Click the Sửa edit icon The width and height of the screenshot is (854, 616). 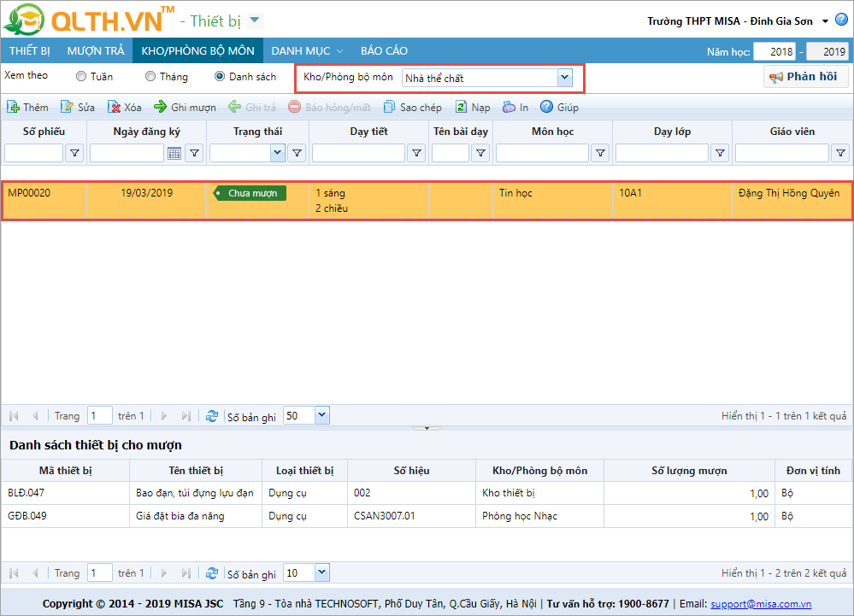[x=67, y=107]
